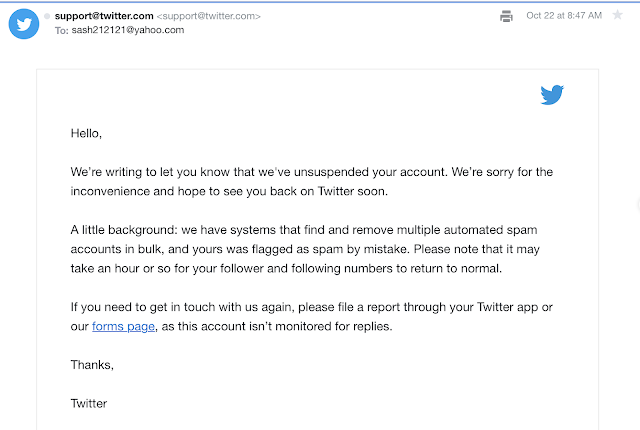Click the "Thanks," closing line

pos(92,365)
